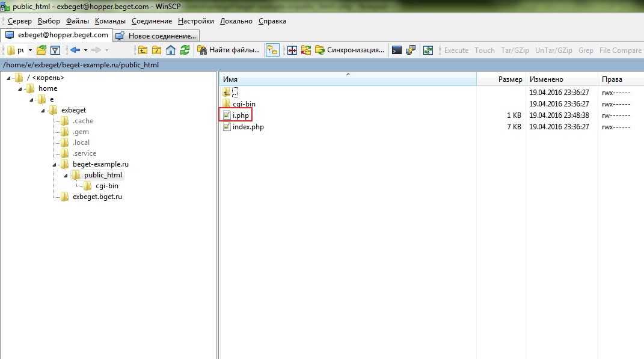Click the root directory folder icon
Viewport: 644px width, 359px height.
pyautogui.click(x=156, y=51)
